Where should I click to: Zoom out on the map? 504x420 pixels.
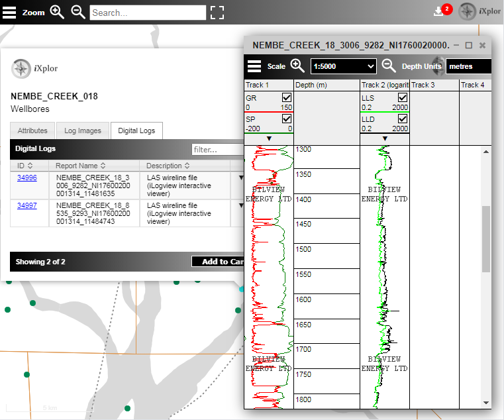(x=78, y=12)
